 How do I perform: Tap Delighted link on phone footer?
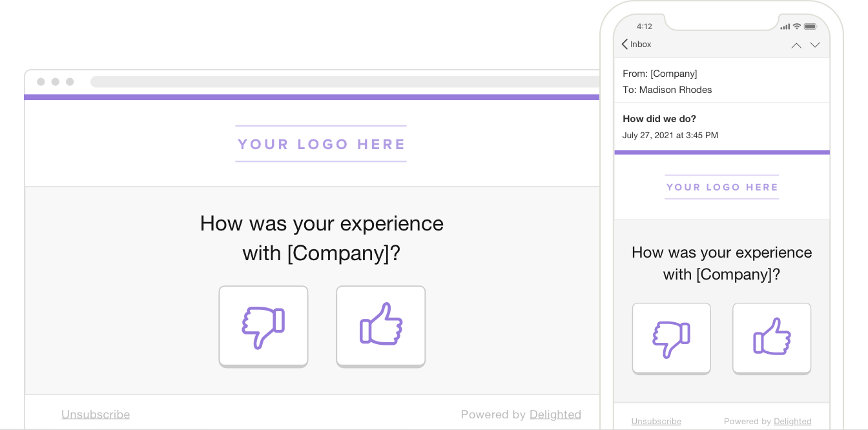click(x=792, y=422)
